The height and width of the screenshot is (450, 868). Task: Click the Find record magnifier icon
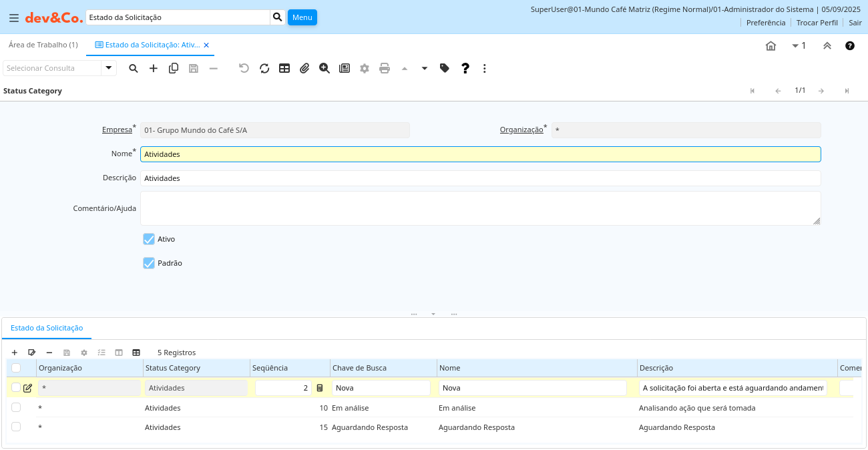134,68
